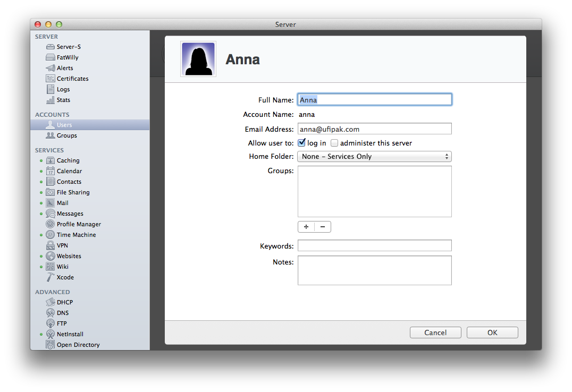The width and height of the screenshot is (572, 392).
Task: Enable administer this server checkbox
Action: pos(334,143)
